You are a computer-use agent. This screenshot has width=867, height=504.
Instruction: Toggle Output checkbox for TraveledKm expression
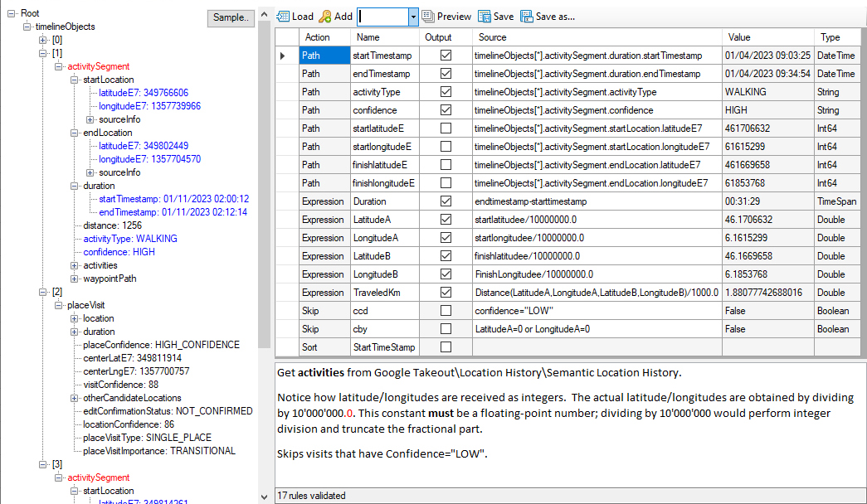tap(446, 293)
